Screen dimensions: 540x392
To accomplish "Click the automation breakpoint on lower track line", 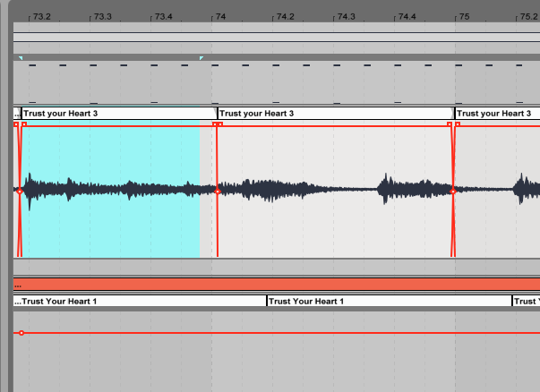I will point(21,333).
